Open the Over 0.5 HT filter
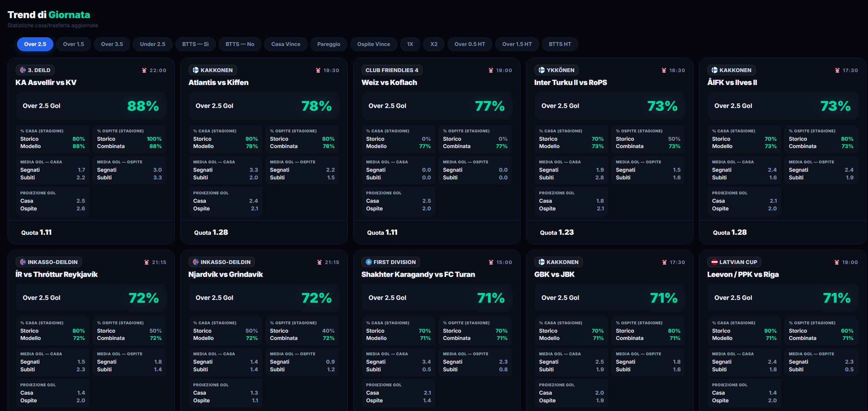This screenshot has height=411, width=868. pyautogui.click(x=470, y=44)
